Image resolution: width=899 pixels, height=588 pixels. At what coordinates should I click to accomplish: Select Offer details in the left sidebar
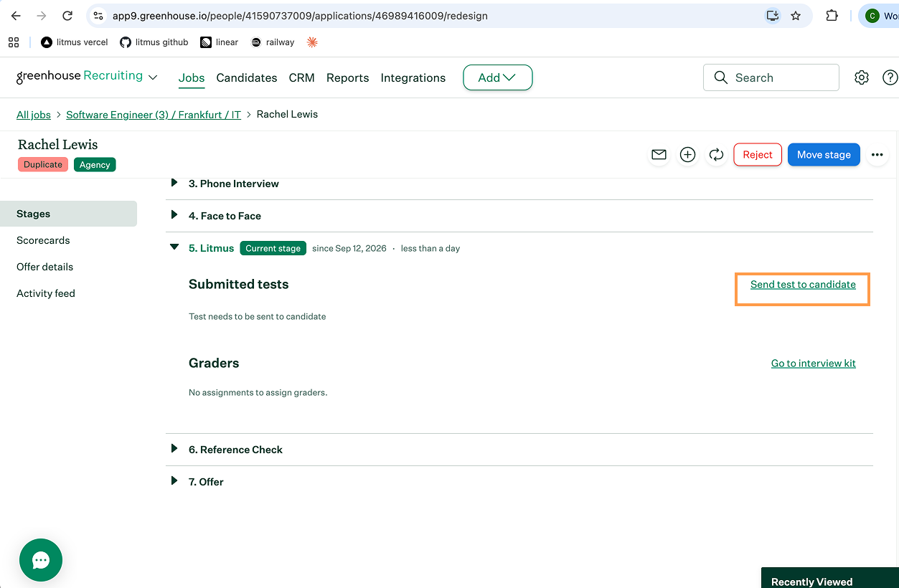click(45, 267)
